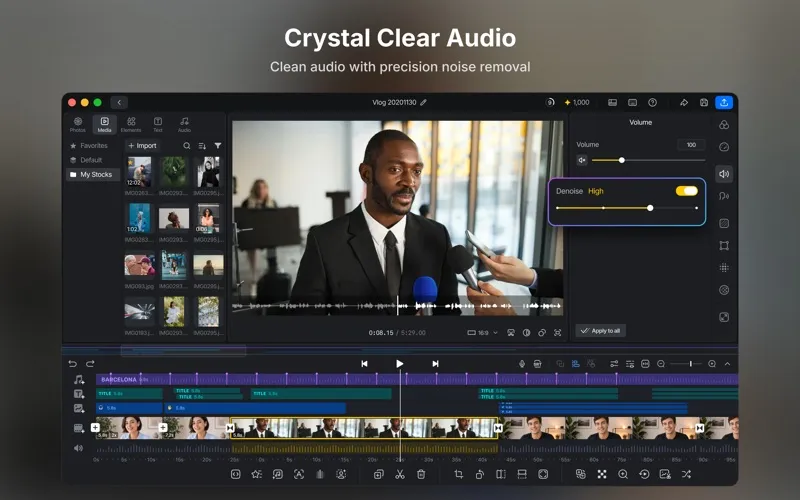Click Apply to all

[x=601, y=331]
